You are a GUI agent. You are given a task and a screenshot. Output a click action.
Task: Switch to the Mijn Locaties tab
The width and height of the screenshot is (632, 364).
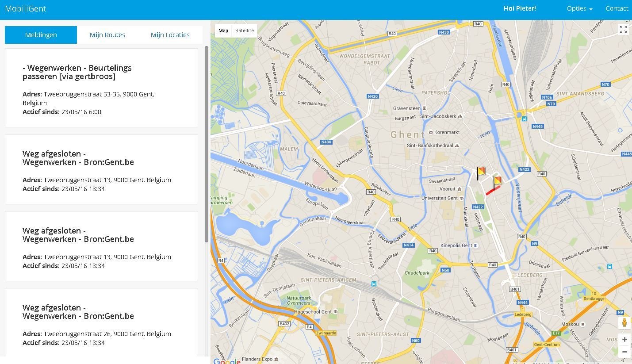point(170,35)
